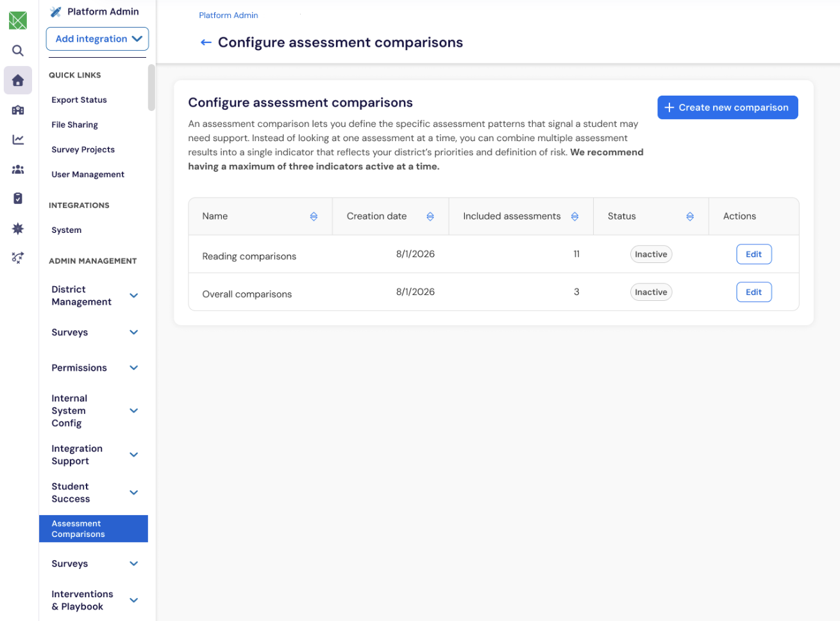Open search with the magnifier icon
This screenshot has width=840, height=621.
18,51
